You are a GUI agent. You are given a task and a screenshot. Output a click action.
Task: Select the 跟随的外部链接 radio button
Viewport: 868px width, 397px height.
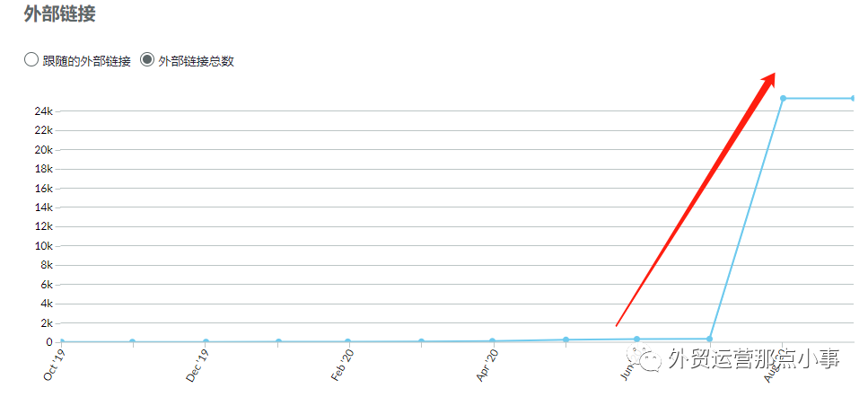pos(31,60)
